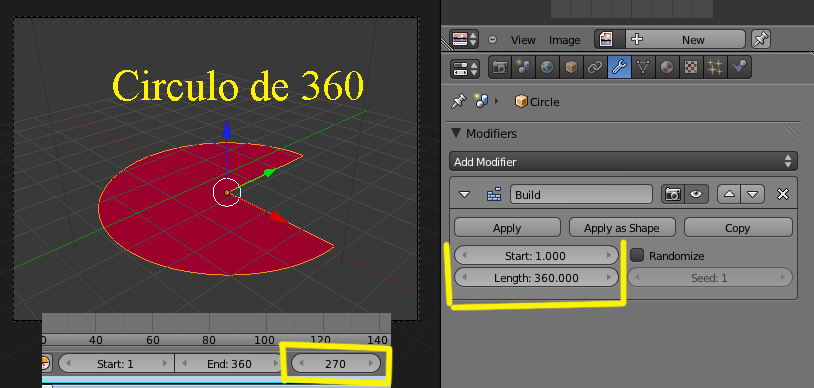Increase modifier Start with right arrow
Screen dimensions: 814x388
(x=608, y=255)
